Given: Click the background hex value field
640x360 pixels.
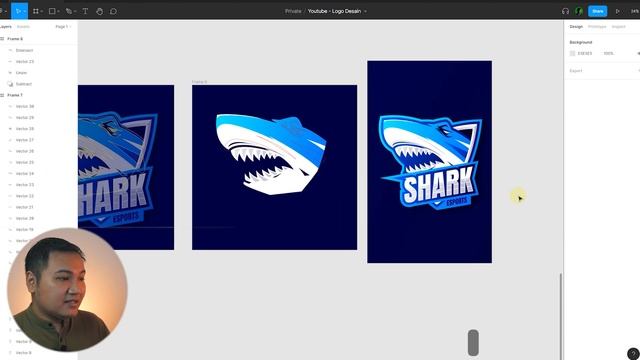Looking at the screenshot, I should 584,53.
